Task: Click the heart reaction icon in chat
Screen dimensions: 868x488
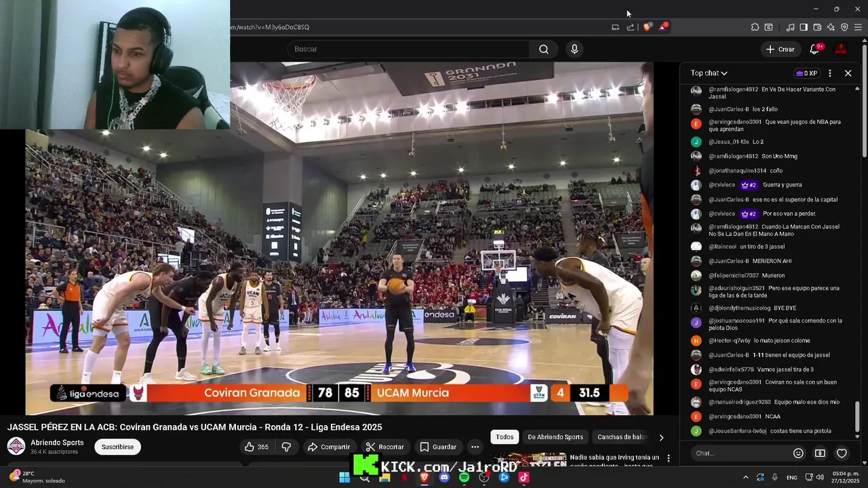Action: (842, 453)
